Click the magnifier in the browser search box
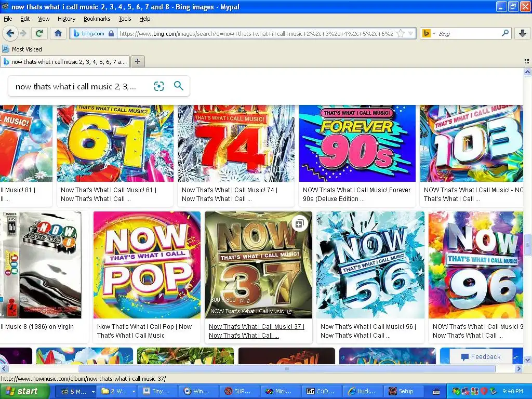This screenshot has height=399, width=532. 505,33
